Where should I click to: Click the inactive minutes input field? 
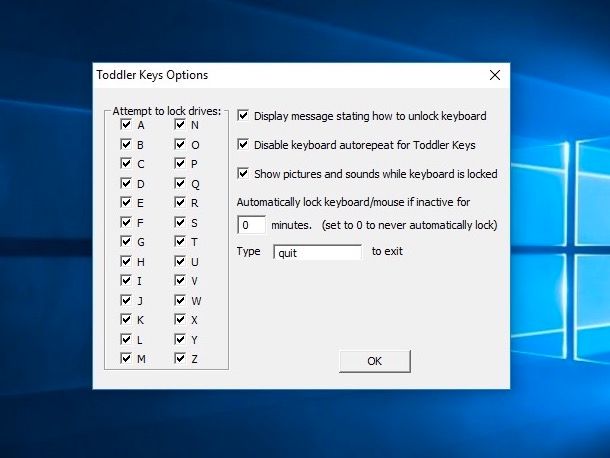(251, 225)
